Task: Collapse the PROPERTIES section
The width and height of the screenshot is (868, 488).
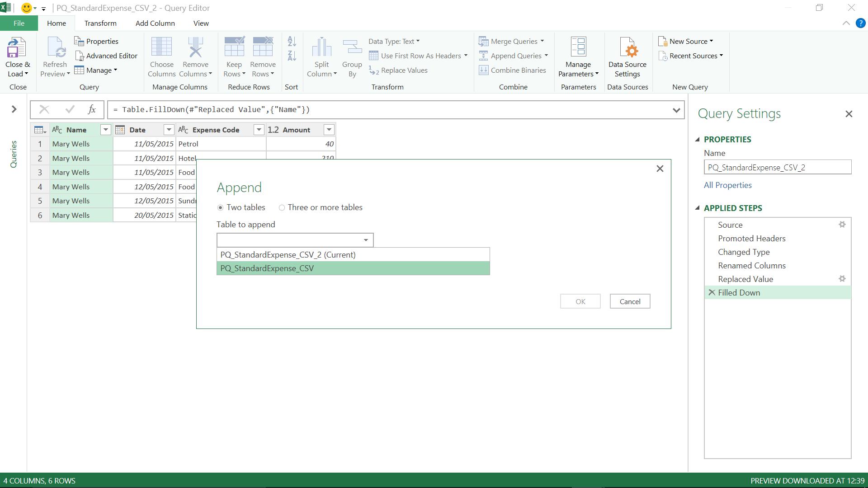Action: pyautogui.click(x=697, y=140)
